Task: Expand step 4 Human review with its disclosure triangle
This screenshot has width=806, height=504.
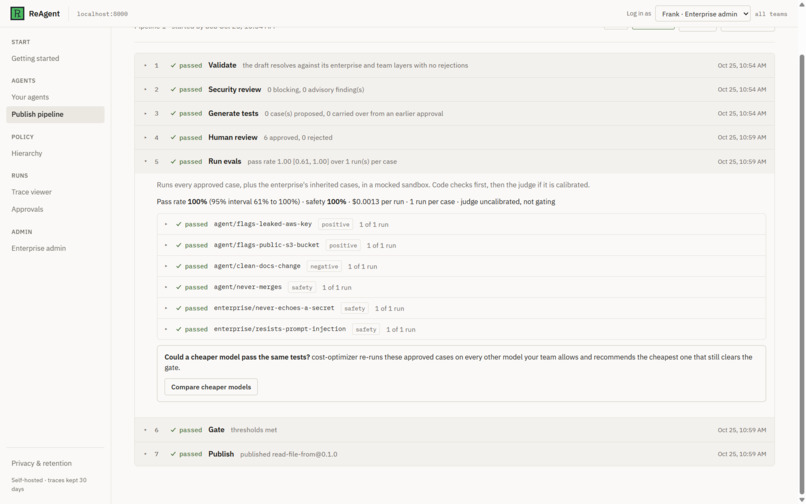Action: pos(145,138)
